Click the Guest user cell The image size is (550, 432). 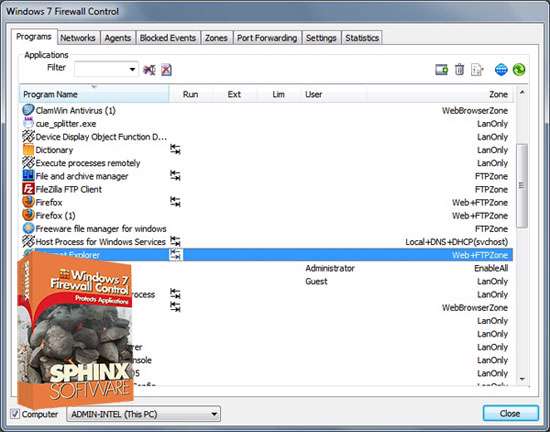point(316,281)
